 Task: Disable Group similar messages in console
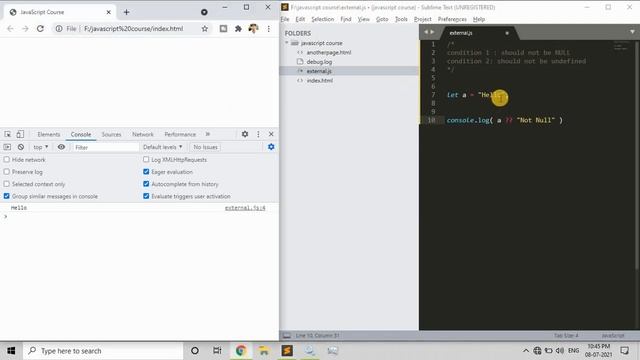click(7, 196)
